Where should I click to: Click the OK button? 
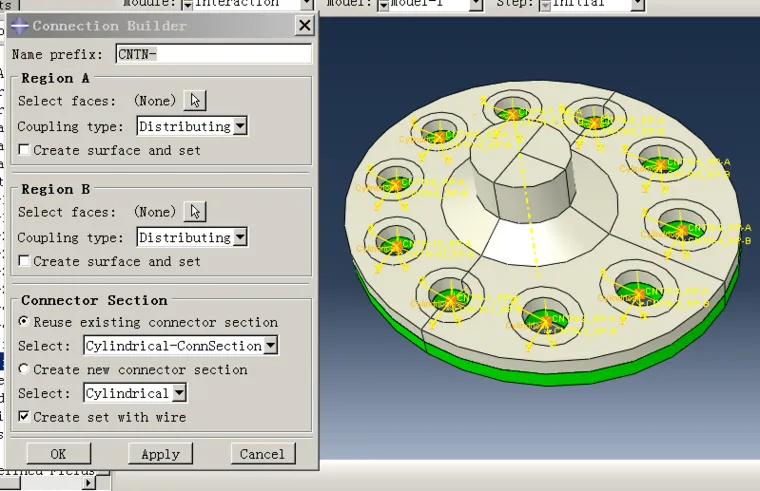coord(59,454)
